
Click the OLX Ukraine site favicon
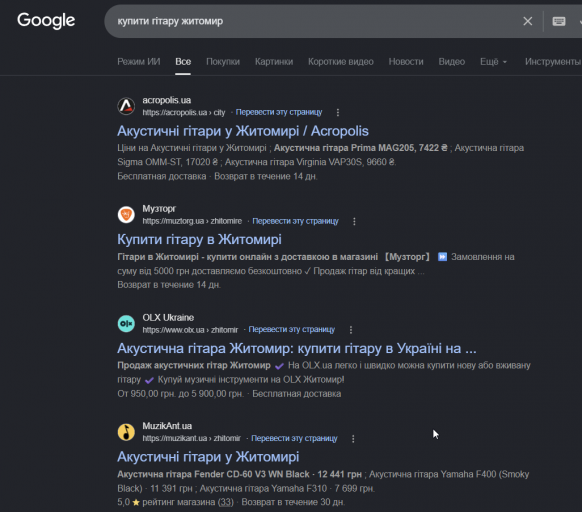pyautogui.click(x=126, y=323)
